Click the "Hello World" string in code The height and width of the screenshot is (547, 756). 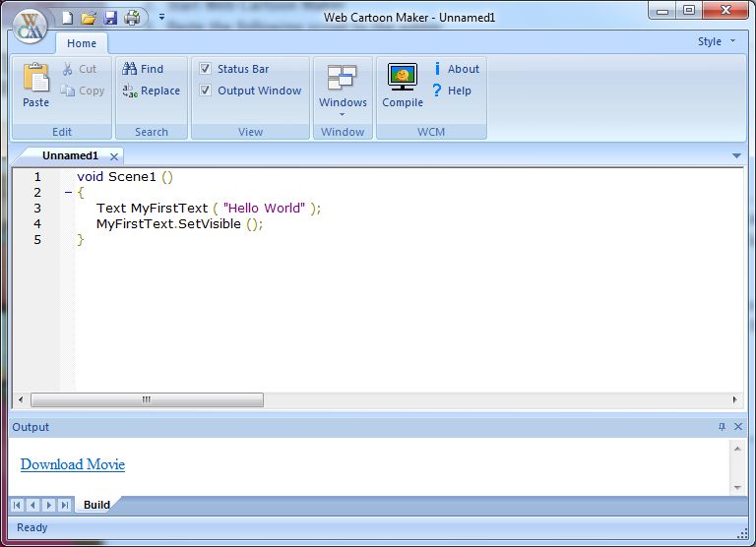(264, 209)
